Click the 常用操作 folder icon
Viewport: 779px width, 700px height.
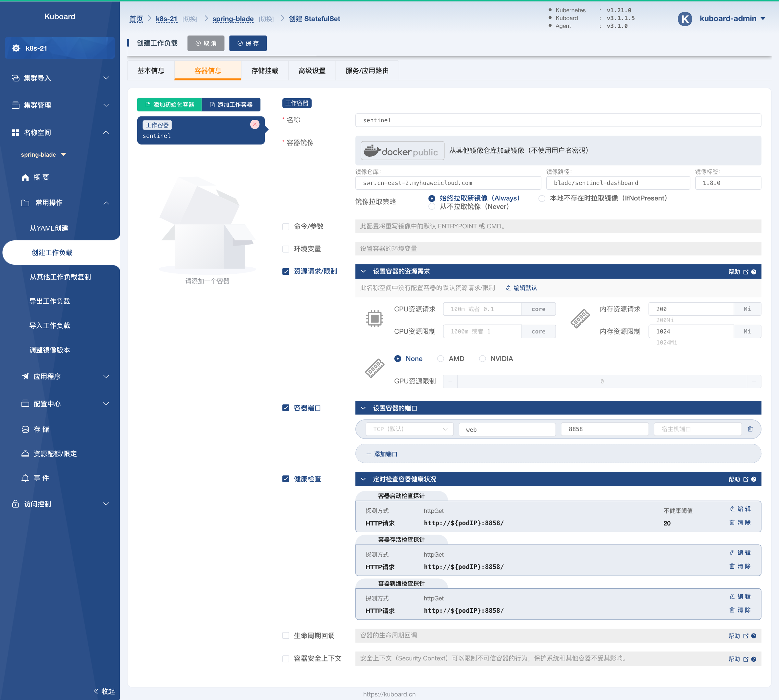25,203
